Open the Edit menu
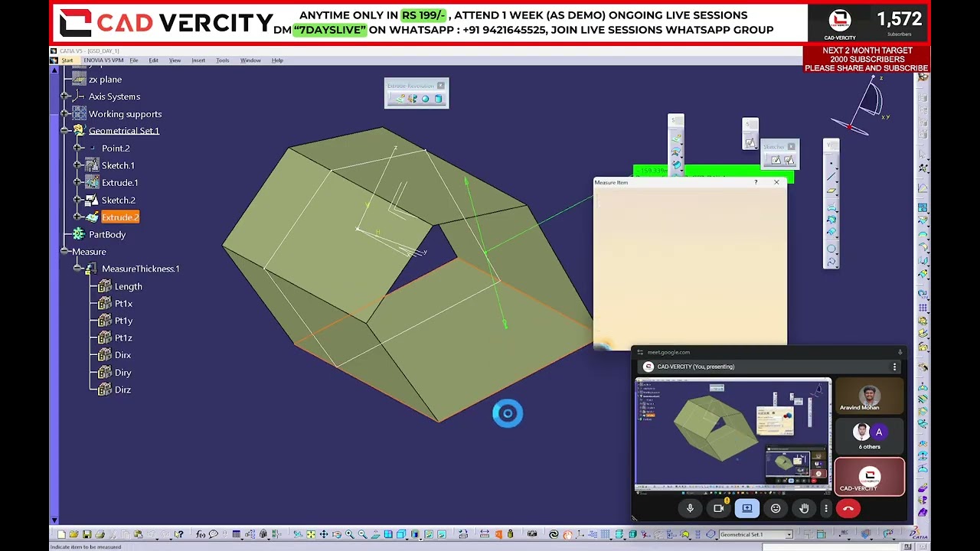980x551 pixels. (x=153, y=60)
